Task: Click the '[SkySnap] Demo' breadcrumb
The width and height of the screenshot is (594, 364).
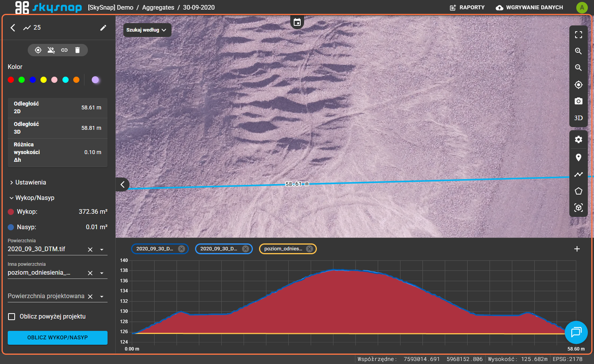Action: (111, 7)
